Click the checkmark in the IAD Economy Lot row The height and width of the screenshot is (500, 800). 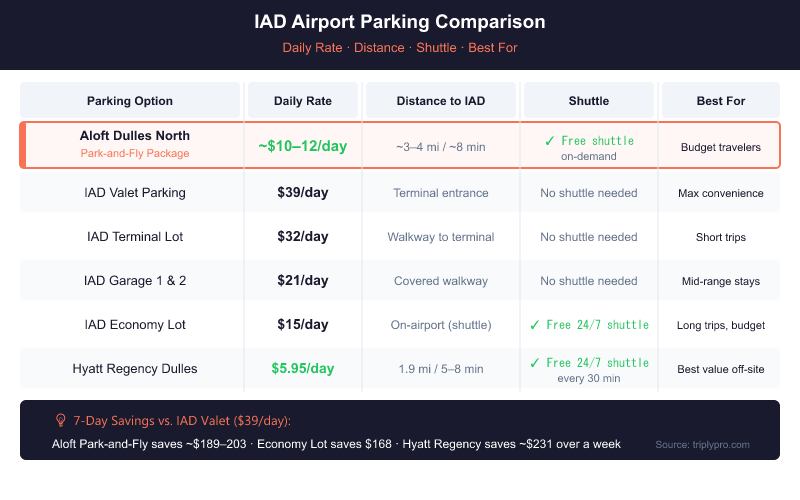tap(536, 325)
